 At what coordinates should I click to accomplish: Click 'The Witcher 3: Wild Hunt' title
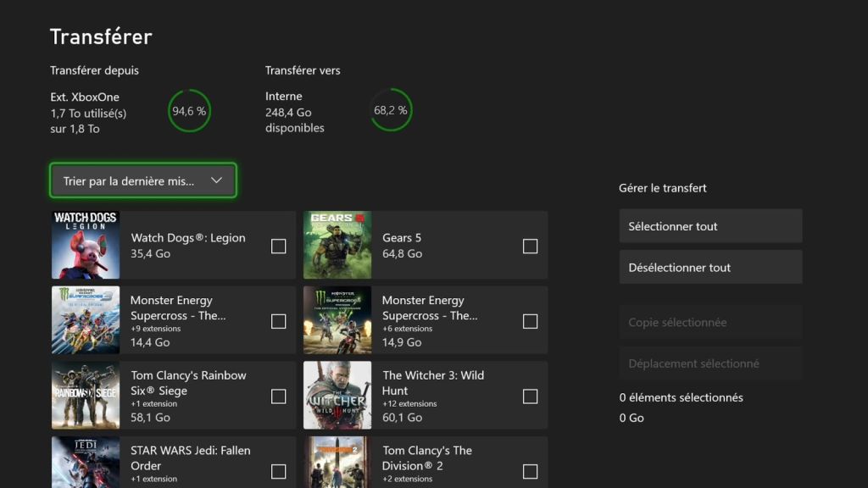(433, 383)
